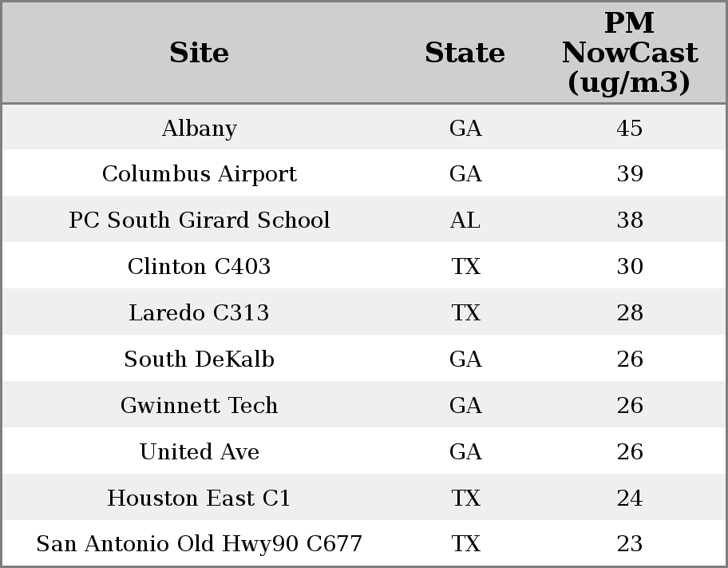Click Albany's PM NowCast value 45
Image resolution: width=728 pixels, height=568 pixels.
[x=629, y=129]
